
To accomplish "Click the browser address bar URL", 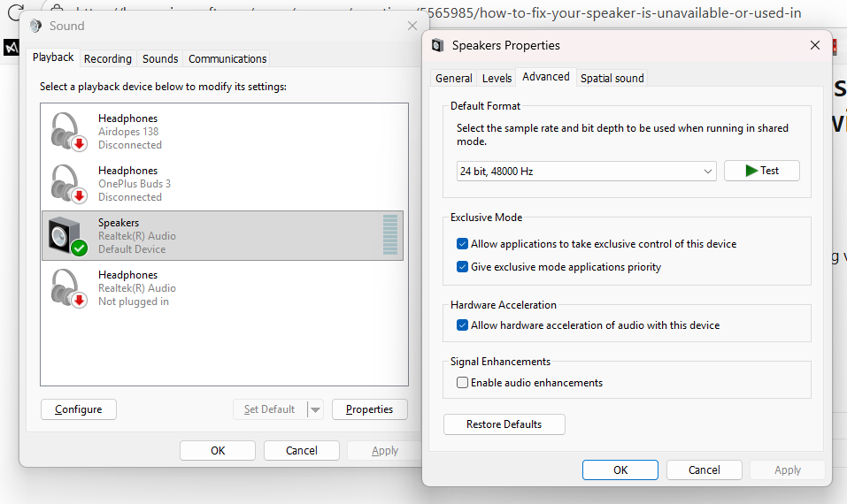I will [437, 11].
